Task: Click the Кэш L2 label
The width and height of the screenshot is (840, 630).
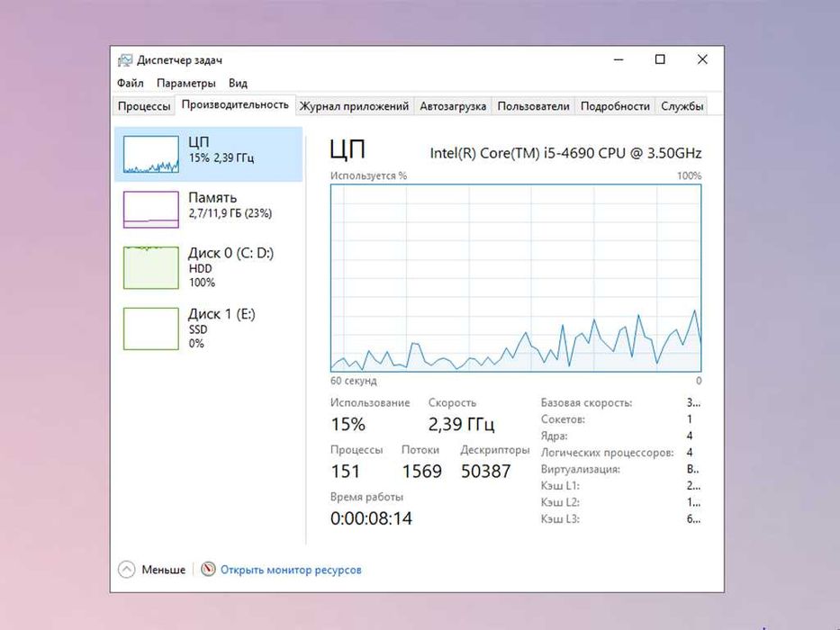Action: [560, 502]
